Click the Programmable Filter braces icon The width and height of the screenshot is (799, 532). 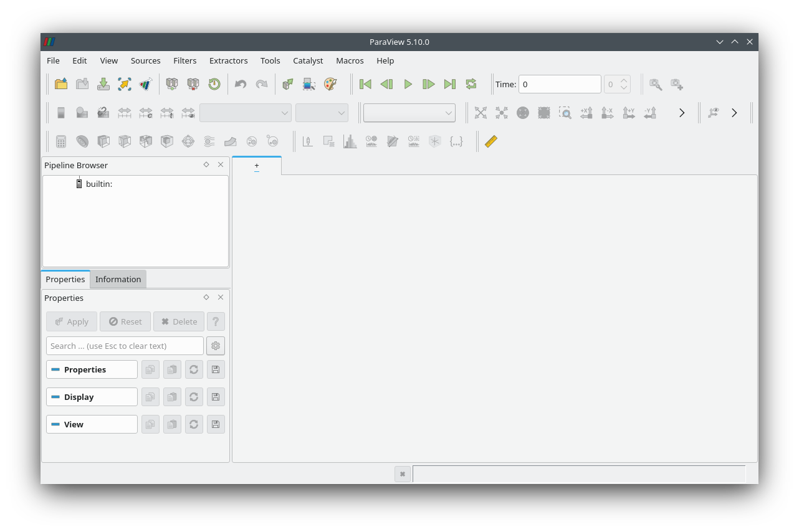tap(456, 141)
